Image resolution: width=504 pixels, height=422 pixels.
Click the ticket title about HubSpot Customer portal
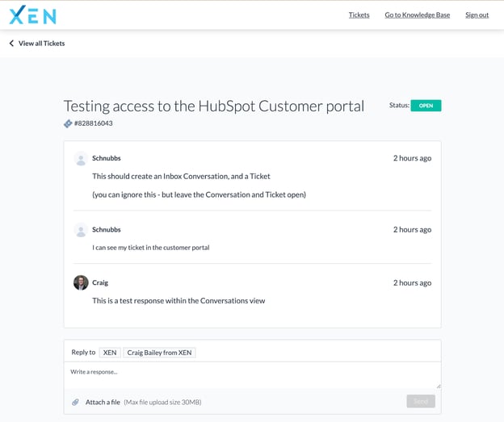[213, 107]
